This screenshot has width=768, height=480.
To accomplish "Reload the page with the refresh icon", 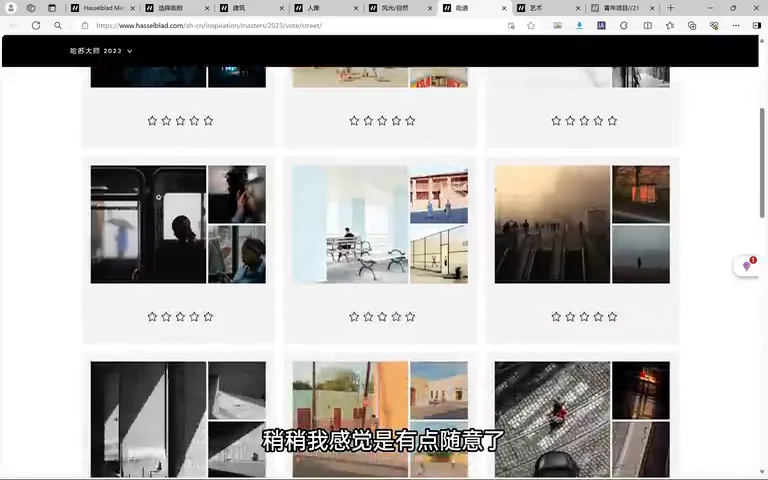I will pyautogui.click(x=36, y=25).
